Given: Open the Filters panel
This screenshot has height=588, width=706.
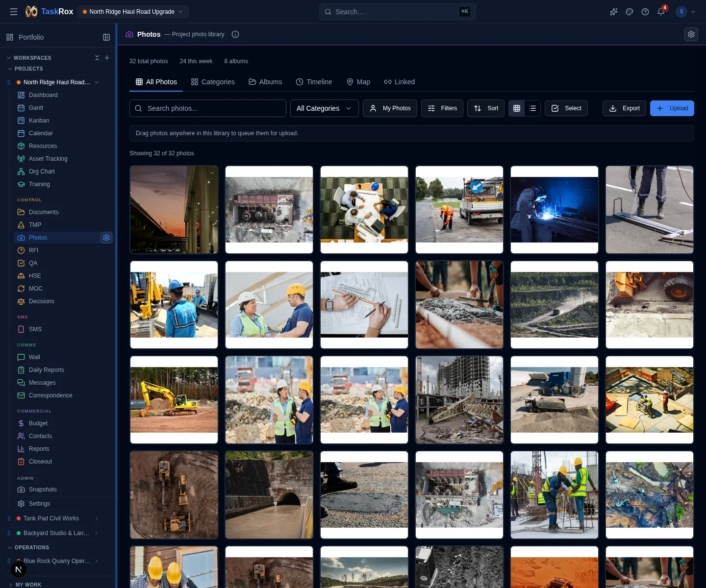Looking at the screenshot, I should coord(442,108).
